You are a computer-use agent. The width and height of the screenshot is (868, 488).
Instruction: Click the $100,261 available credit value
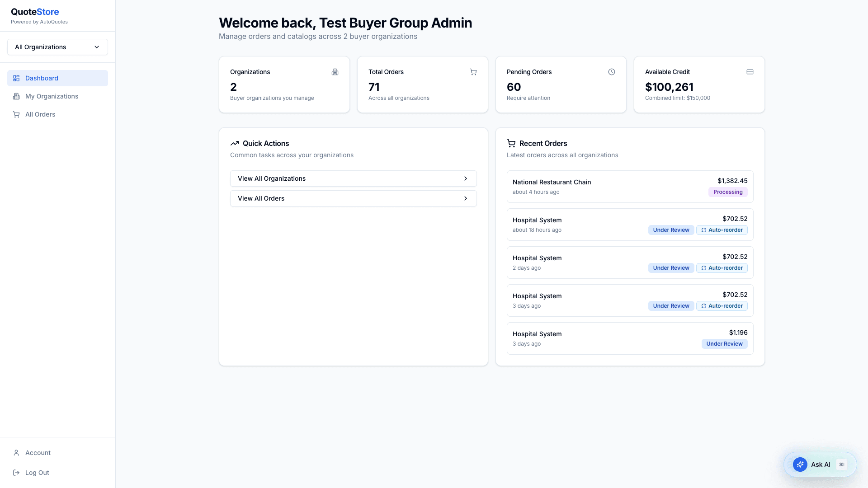tap(669, 87)
